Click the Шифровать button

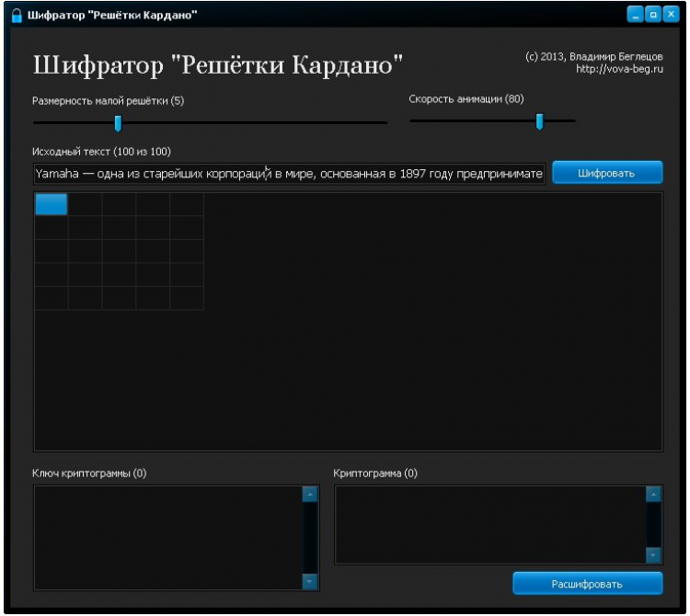click(607, 173)
